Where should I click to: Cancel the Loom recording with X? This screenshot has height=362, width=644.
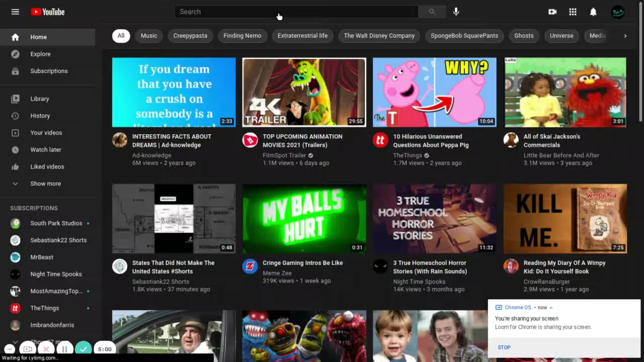click(46, 349)
